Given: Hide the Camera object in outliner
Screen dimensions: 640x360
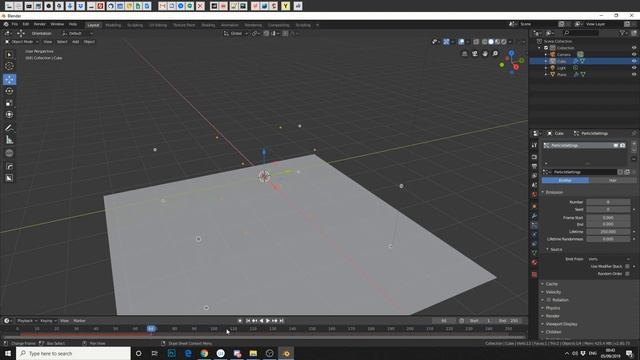Looking at the screenshot, I should 634,54.
